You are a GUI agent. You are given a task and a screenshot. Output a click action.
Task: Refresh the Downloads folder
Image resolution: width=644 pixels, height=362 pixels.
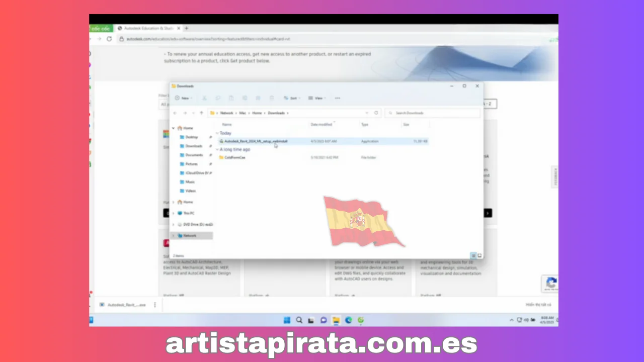376,113
